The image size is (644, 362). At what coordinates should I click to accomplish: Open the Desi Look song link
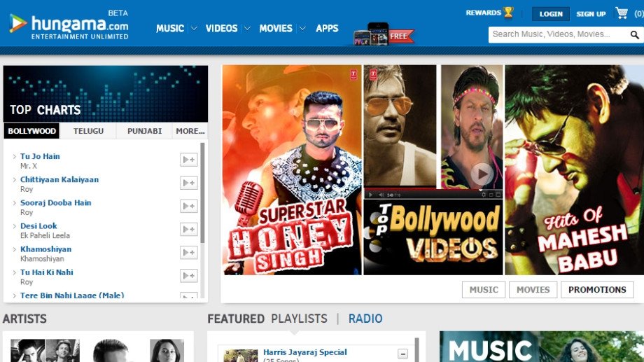(x=38, y=226)
